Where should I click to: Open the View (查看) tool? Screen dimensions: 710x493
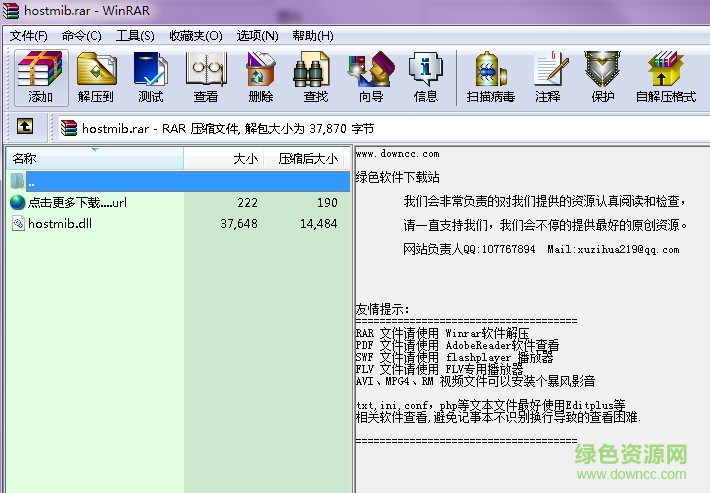point(206,77)
